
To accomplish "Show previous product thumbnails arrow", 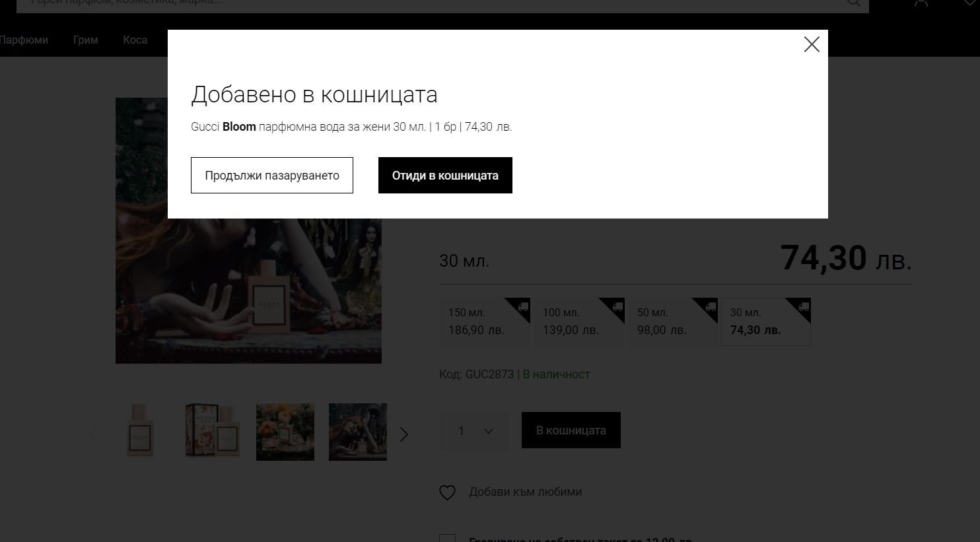I will pos(93,434).
